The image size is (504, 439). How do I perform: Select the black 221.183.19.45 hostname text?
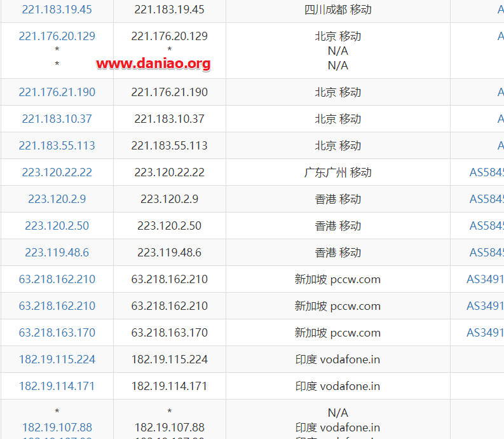[x=170, y=10]
